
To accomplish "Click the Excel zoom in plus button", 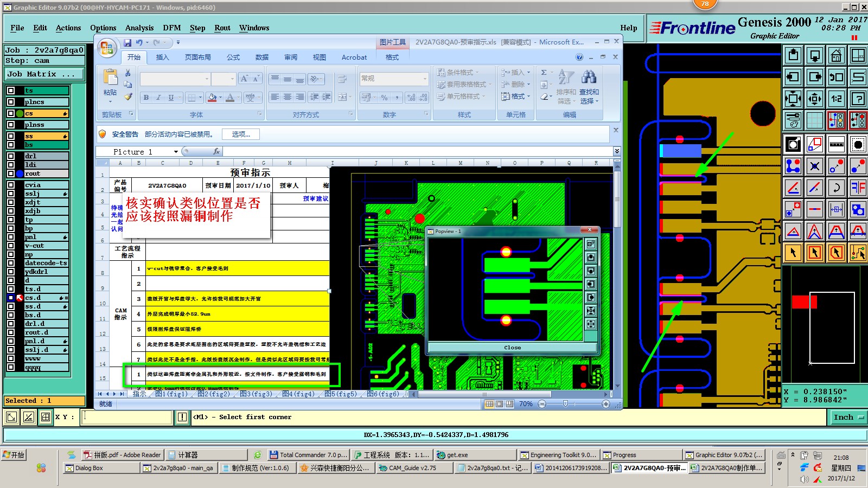I will [x=606, y=404].
